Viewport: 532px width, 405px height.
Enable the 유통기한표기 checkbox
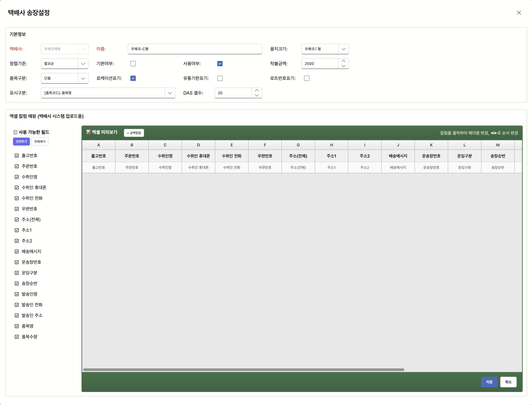pyautogui.click(x=220, y=78)
